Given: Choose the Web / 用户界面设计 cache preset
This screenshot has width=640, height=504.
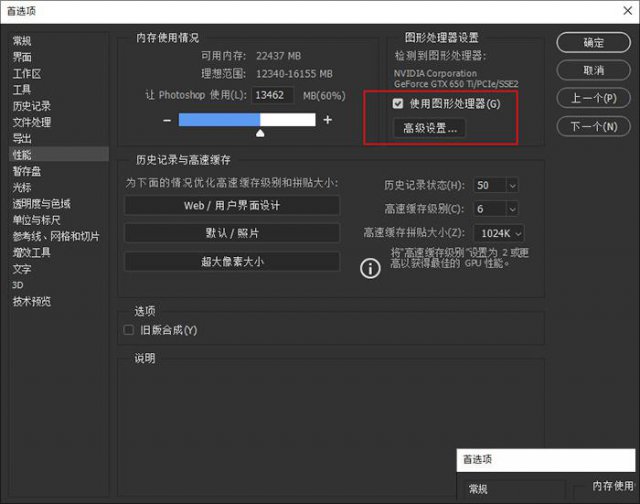Looking at the screenshot, I should pos(232,205).
